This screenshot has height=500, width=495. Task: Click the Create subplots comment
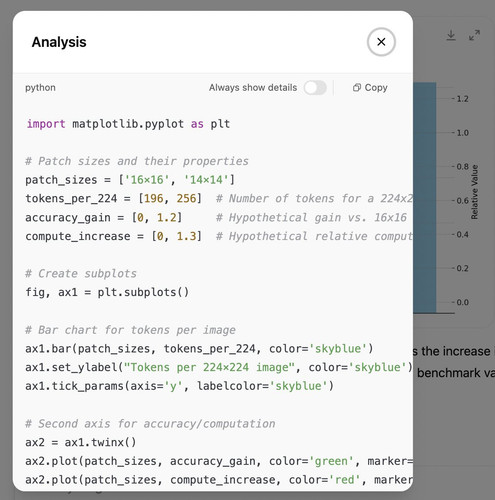pyautogui.click(x=81, y=274)
